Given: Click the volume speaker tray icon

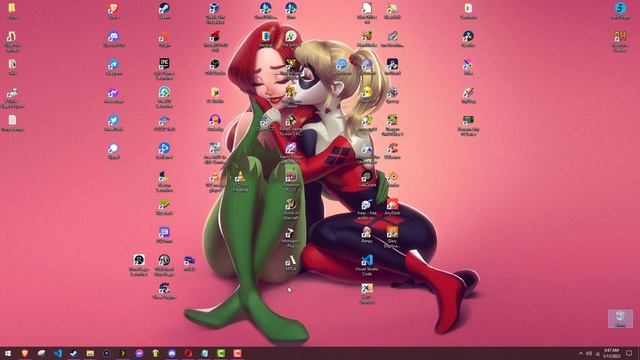Looking at the screenshot, I should (589, 353).
